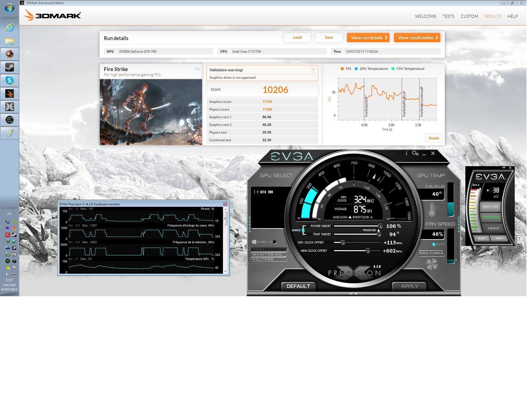Click the EVGA Precision info icon
Image resolution: width=532 pixels, height=399 pixels.
pos(406,153)
